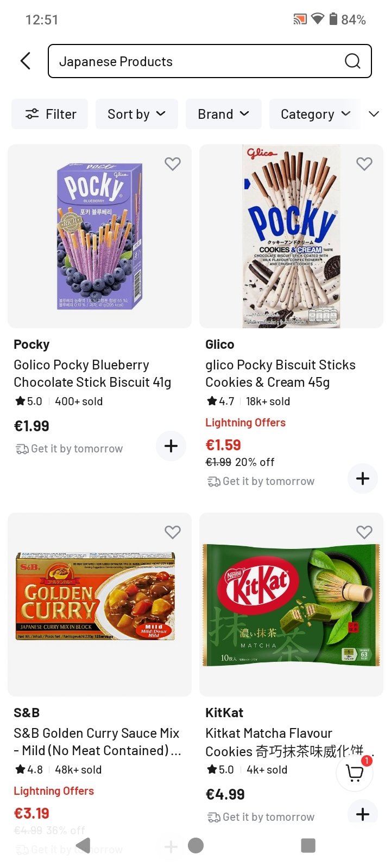
Task: Tap the search magnifier icon
Action: pos(352,61)
